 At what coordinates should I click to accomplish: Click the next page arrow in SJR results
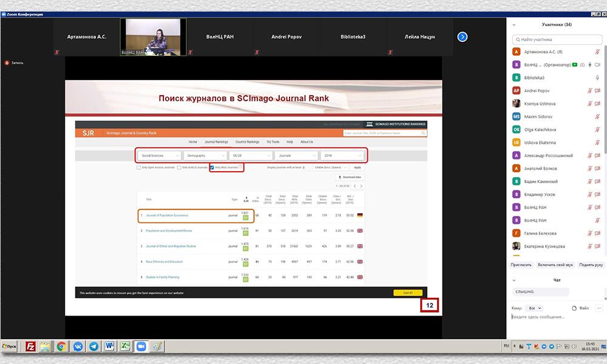[361, 186]
